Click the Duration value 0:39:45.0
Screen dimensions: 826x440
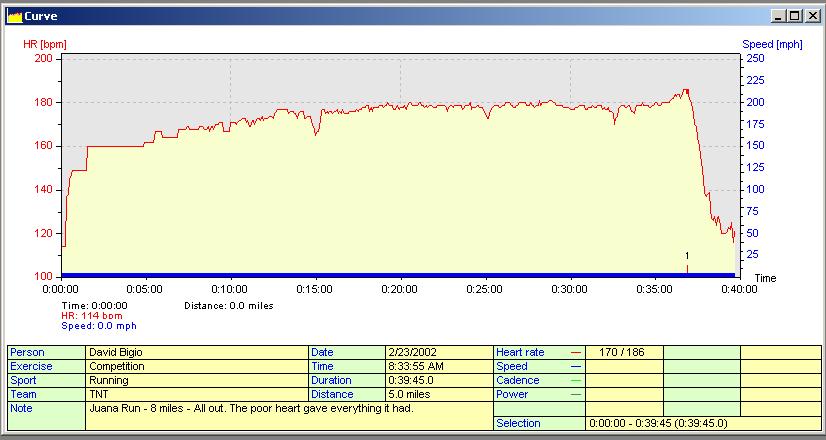[x=412, y=381]
